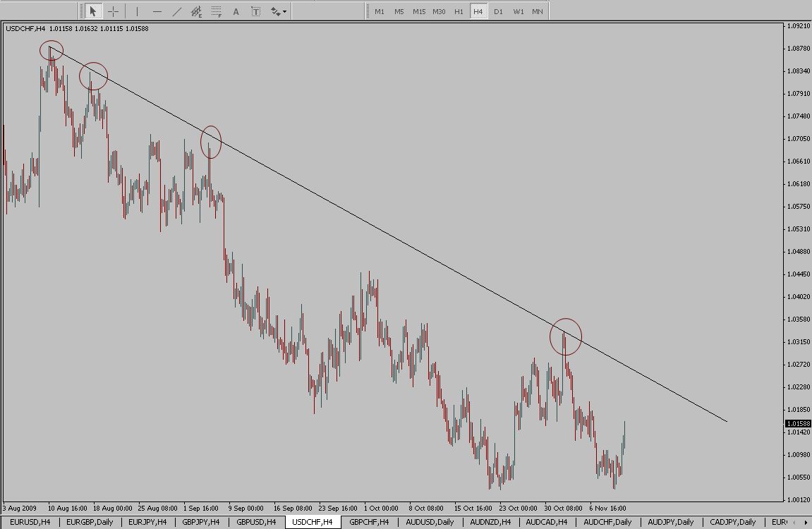
Task: Choose the Trendline drawing tool
Action: coord(176,11)
